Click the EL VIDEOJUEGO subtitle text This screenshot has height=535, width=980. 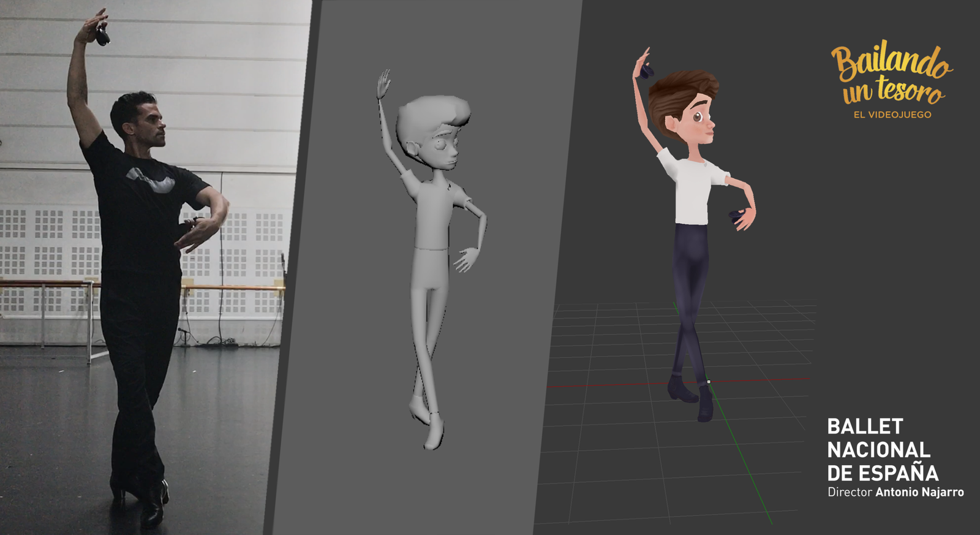pyautogui.click(x=892, y=115)
